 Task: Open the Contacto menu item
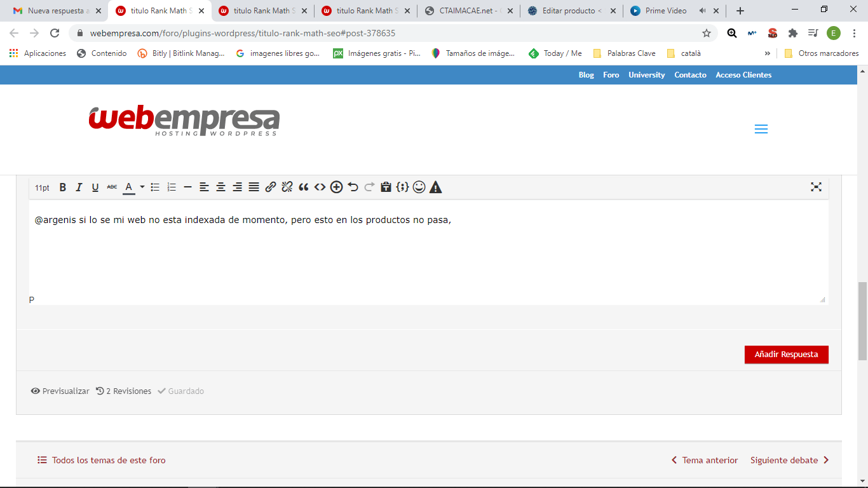690,75
